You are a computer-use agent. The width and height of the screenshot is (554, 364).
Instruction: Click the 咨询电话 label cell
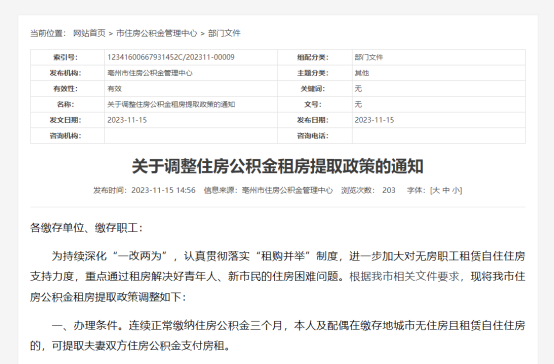pyautogui.click(x=315, y=136)
